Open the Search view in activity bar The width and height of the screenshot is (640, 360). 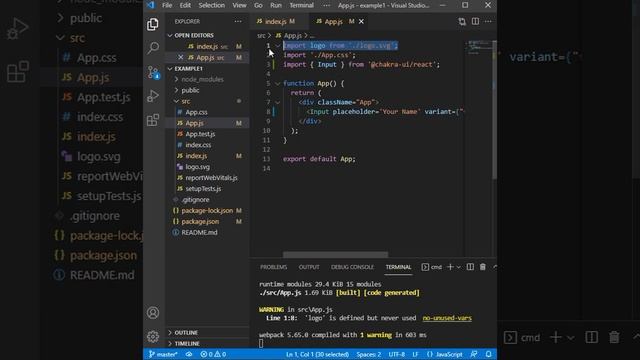[x=153, y=48]
